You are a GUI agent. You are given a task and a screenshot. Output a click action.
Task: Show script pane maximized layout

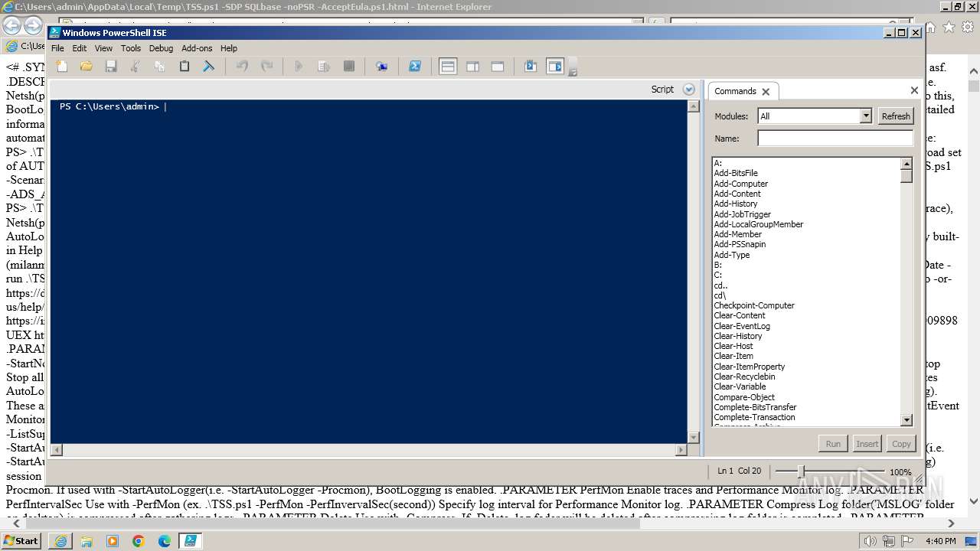click(x=498, y=67)
